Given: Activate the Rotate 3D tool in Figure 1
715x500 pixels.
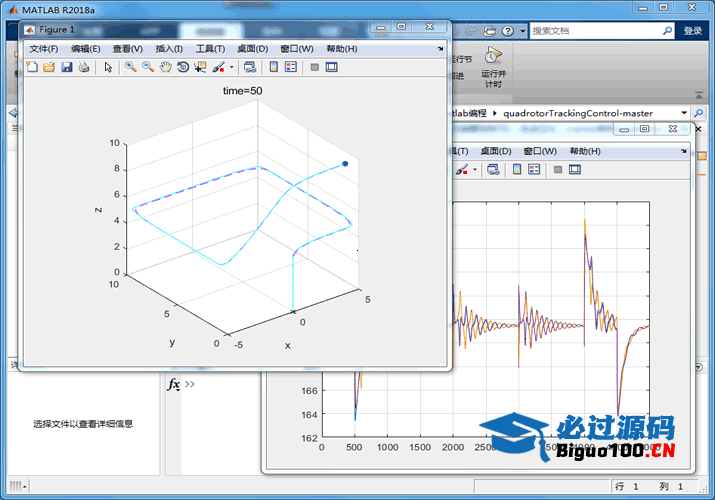Looking at the screenshot, I should 183,67.
